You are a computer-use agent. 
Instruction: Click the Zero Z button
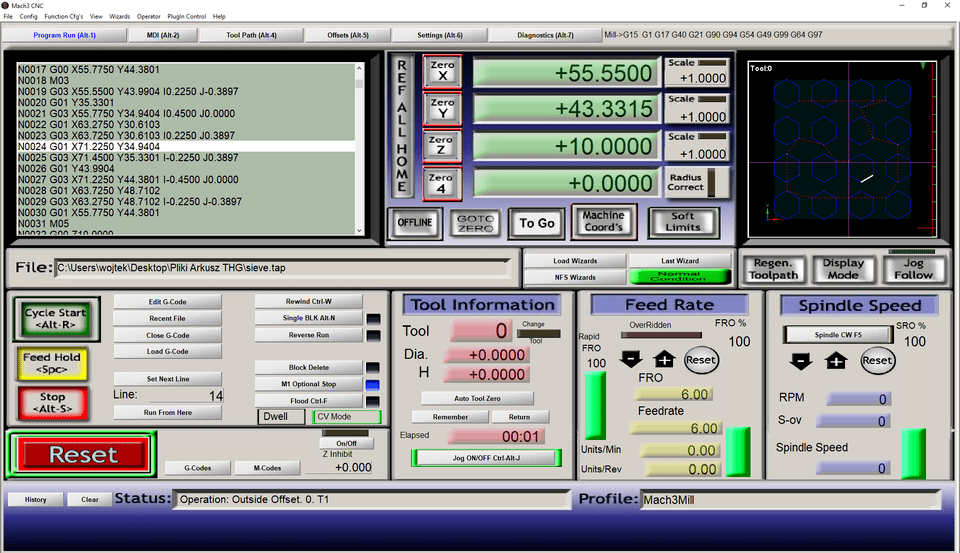[441, 146]
